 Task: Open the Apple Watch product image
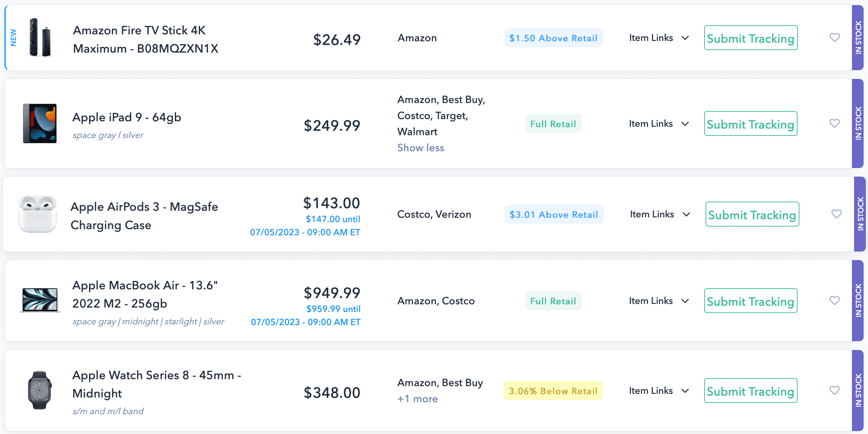(40, 390)
